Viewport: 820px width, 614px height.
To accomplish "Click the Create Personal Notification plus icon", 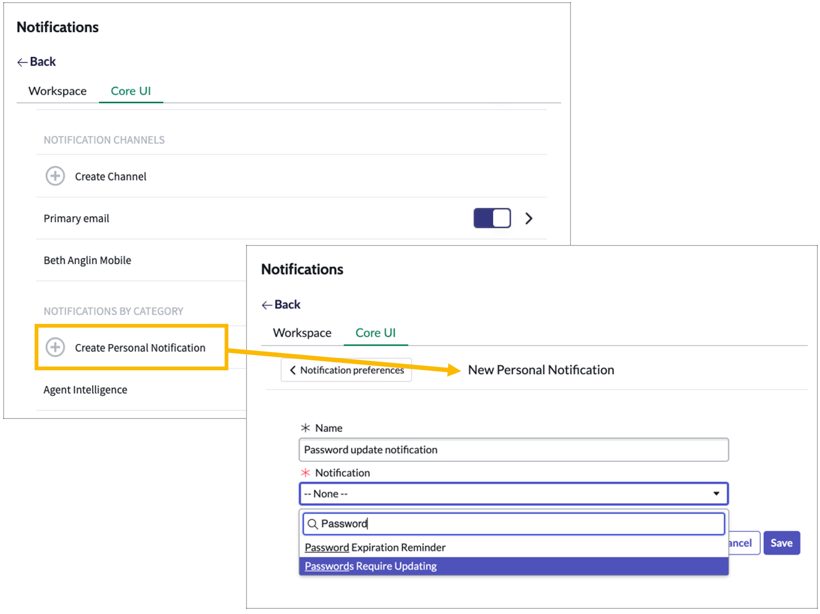I will point(55,346).
